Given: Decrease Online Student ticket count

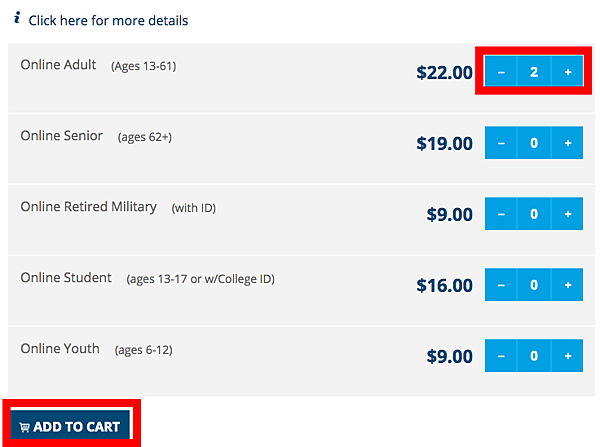Looking at the screenshot, I should (x=501, y=285).
